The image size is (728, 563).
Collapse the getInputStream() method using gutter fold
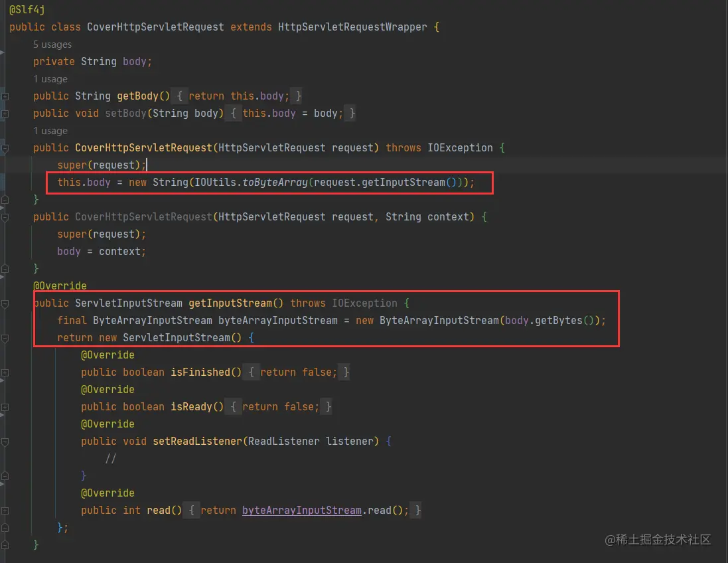click(5, 304)
